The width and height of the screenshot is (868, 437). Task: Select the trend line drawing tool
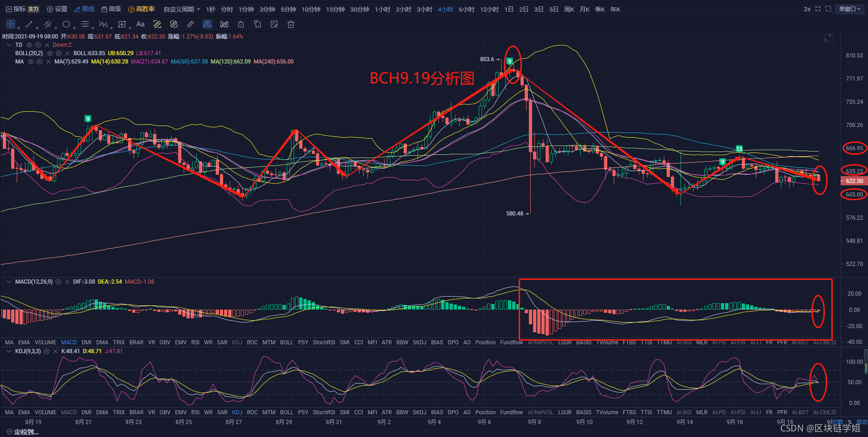tap(29, 24)
